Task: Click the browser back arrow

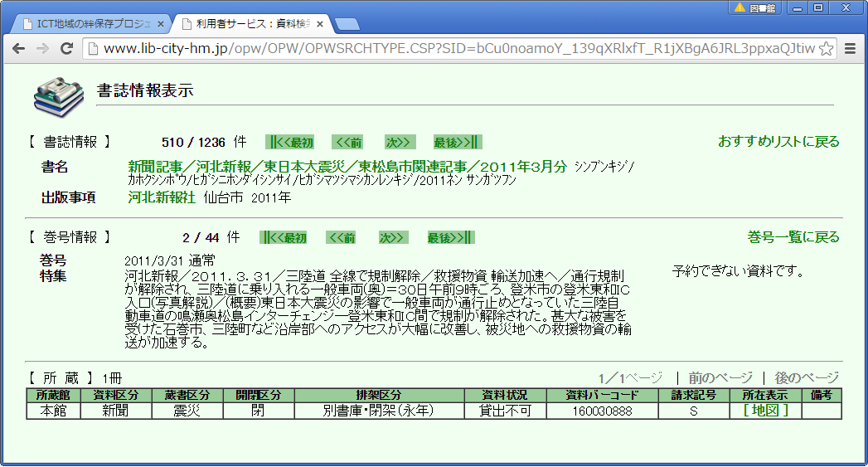Action: 17,48
